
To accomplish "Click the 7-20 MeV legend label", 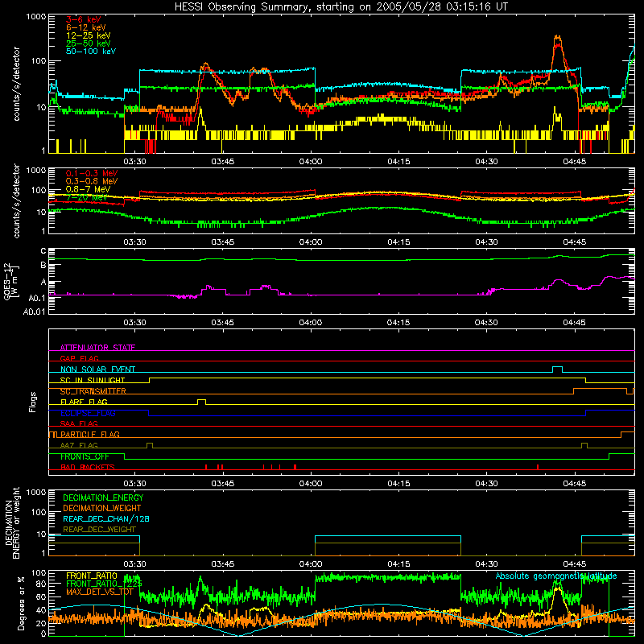I will click(x=86, y=197).
